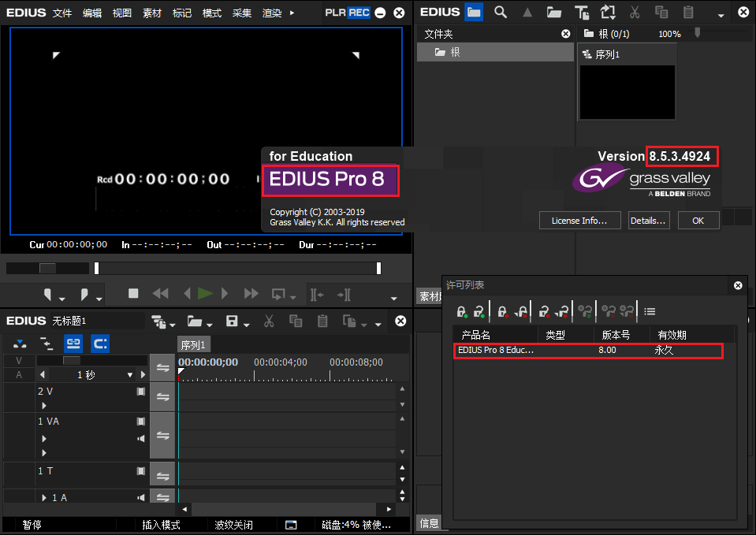Open the timescale 1 秒 dropdown

click(x=130, y=375)
